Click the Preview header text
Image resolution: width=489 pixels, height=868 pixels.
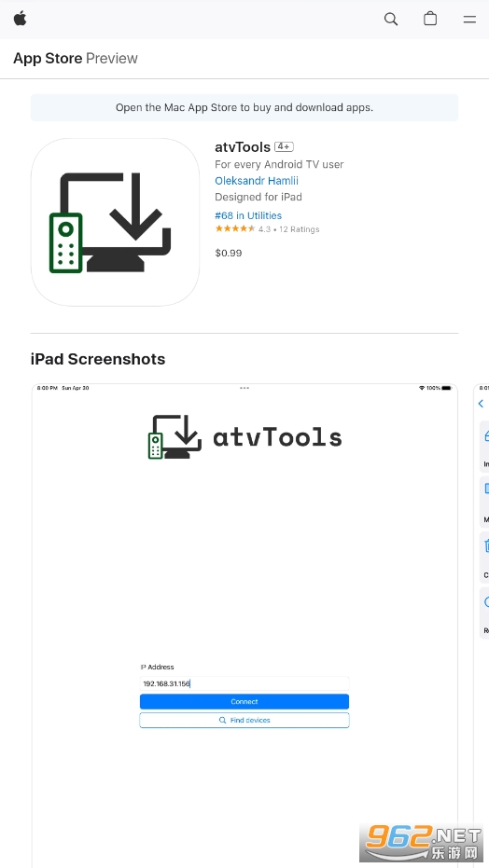click(x=112, y=58)
